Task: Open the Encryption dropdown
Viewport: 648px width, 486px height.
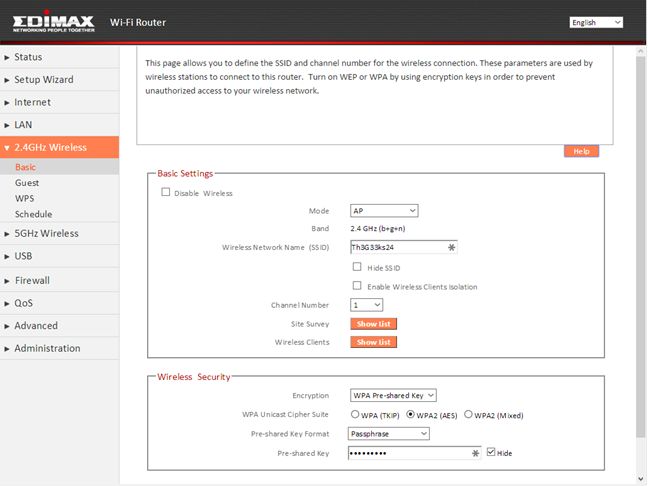Action: coord(393,395)
